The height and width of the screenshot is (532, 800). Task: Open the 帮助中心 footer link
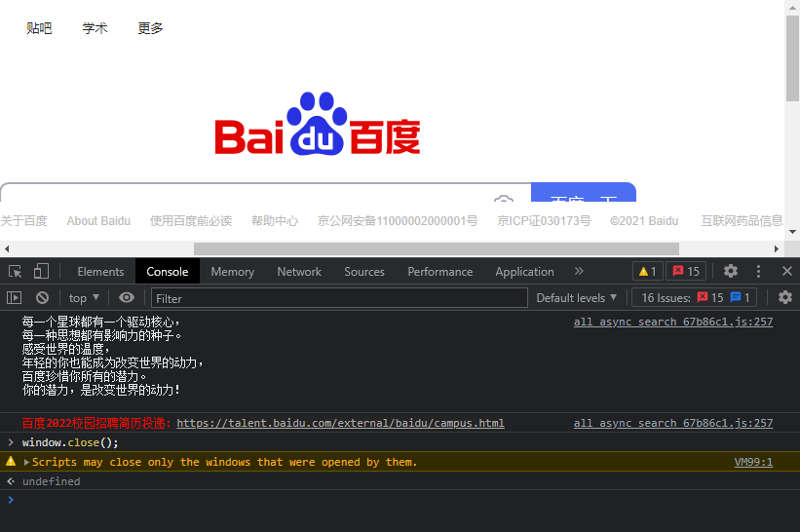click(x=275, y=221)
